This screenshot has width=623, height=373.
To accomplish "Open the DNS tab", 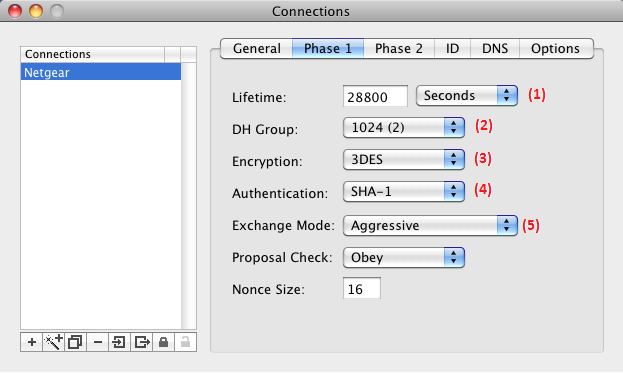I will (495, 48).
